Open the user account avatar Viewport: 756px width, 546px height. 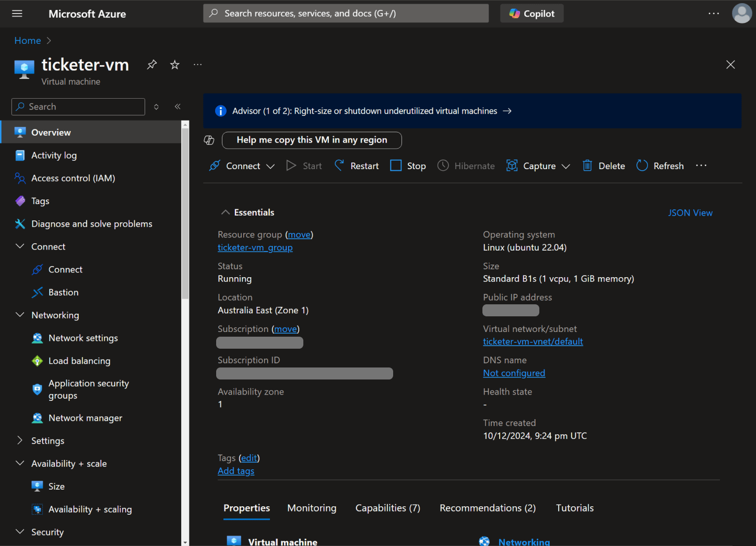(742, 14)
